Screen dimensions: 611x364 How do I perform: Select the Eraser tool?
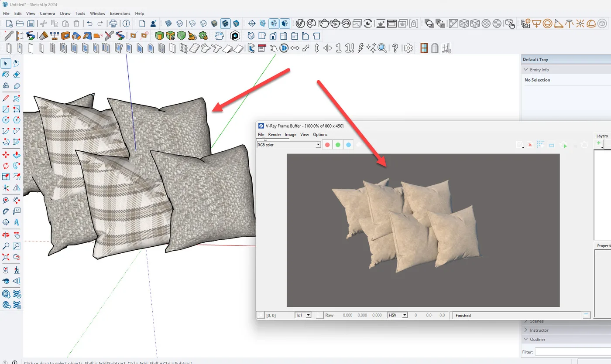pos(17,74)
